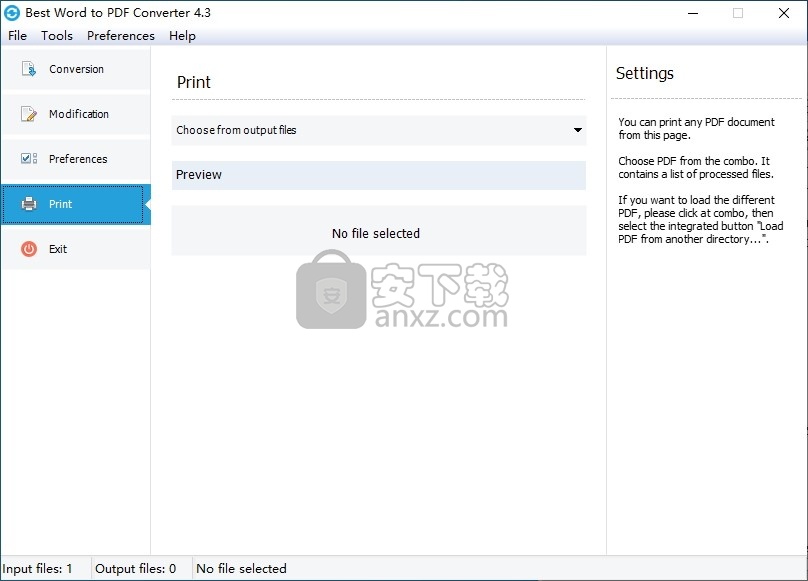Close the Best Word to PDF Converter window
The image size is (808, 581).
784,13
